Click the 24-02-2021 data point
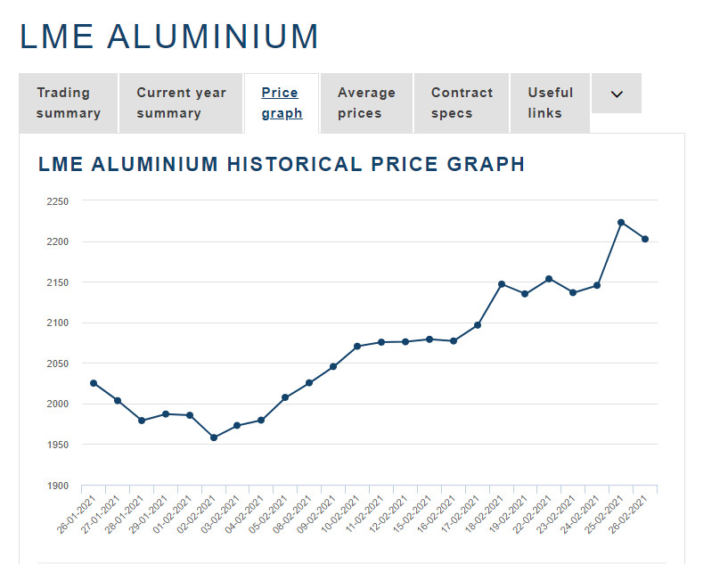Screen dimensions: 728x564 tap(597, 285)
